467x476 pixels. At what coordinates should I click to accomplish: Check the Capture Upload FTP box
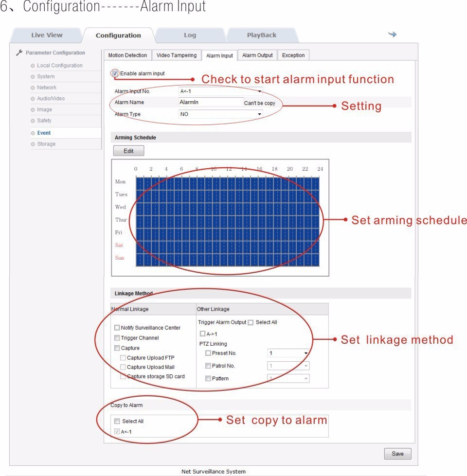(x=123, y=358)
